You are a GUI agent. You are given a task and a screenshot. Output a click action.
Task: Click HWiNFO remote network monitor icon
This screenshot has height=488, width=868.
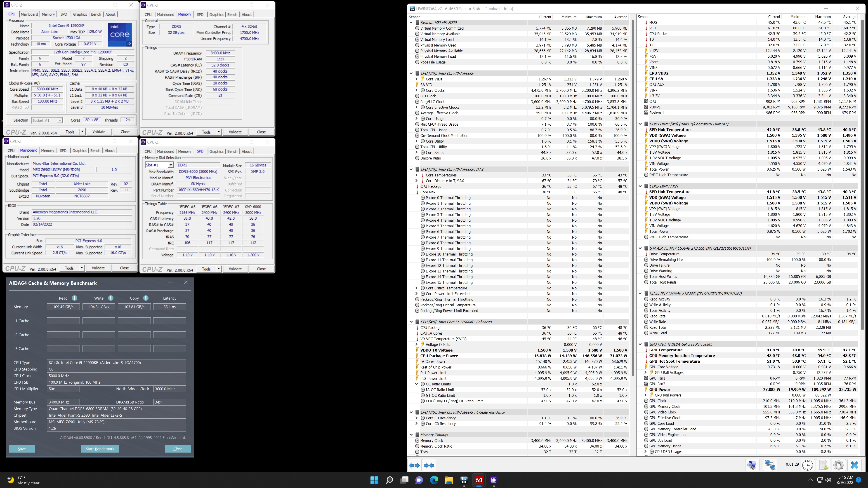click(752, 465)
